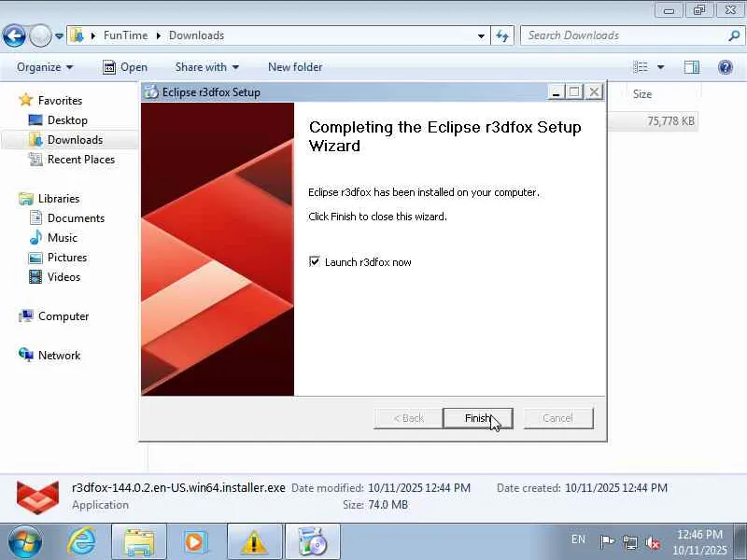Image resolution: width=747 pixels, height=560 pixels.
Task: Select Libraries in the navigation pane
Action: coord(59,198)
